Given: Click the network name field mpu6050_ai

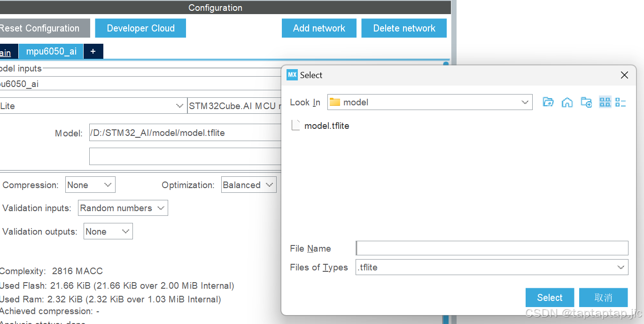Looking at the screenshot, I should [x=141, y=84].
